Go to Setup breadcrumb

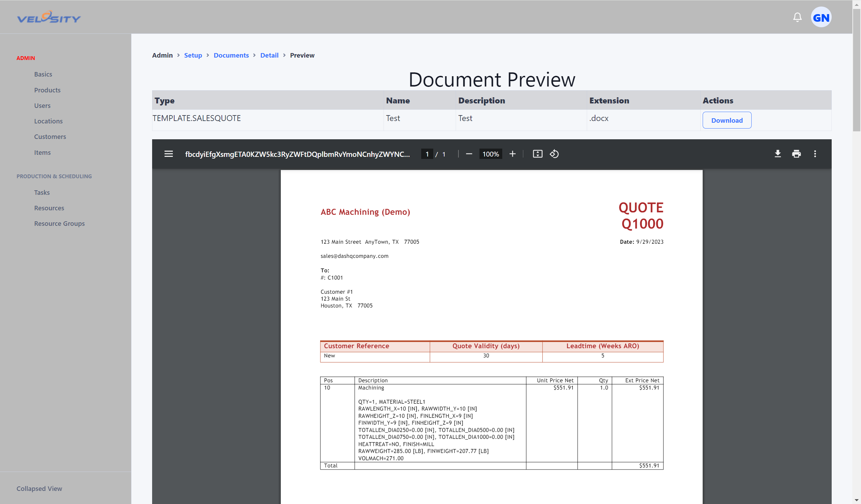click(193, 55)
